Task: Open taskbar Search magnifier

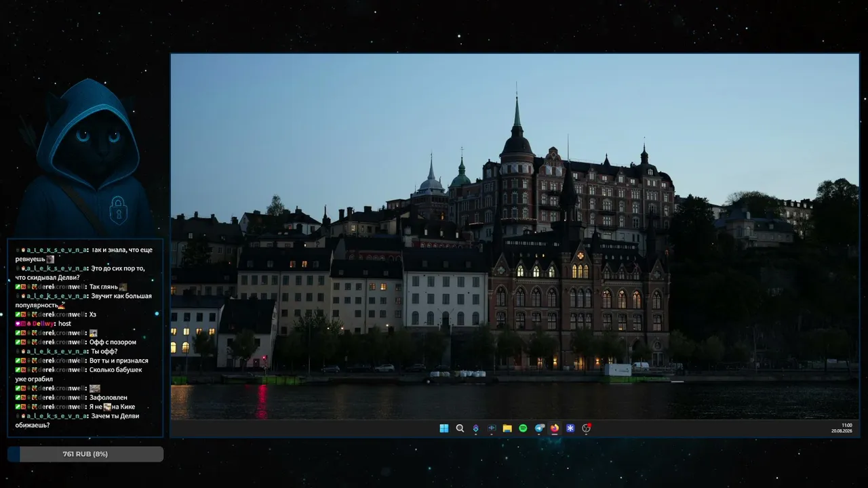Action: 460,428
